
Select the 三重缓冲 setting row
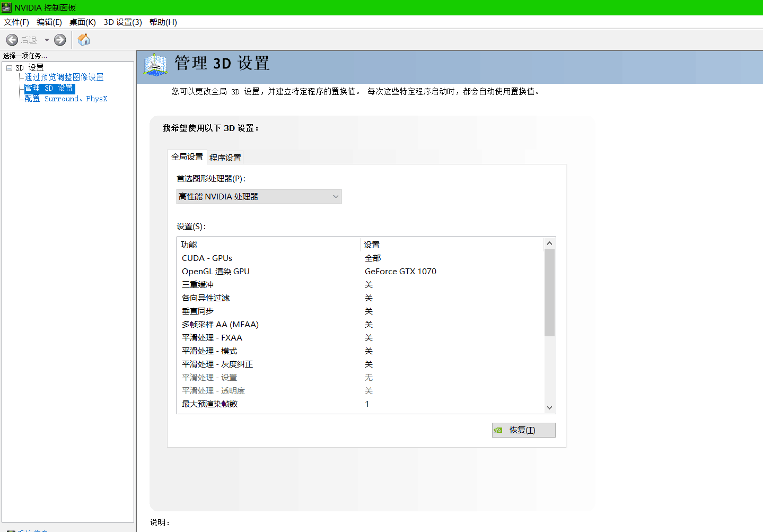click(x=198, y=285)
